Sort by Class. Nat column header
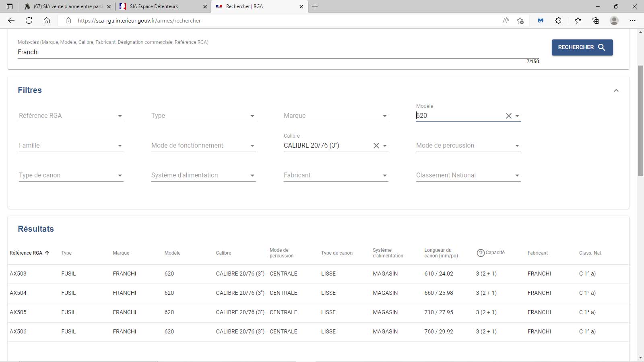 pyautogui.click(x=590, y=253)
